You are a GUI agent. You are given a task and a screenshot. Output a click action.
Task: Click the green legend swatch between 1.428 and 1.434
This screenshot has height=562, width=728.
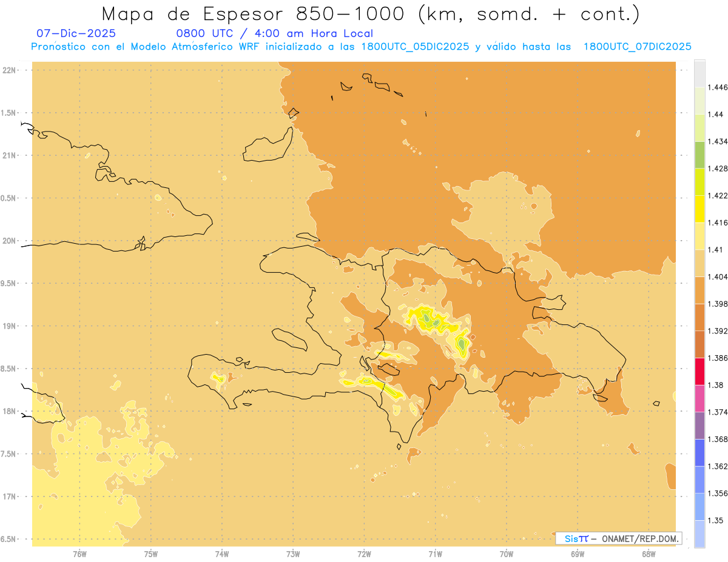coord(699,155)
